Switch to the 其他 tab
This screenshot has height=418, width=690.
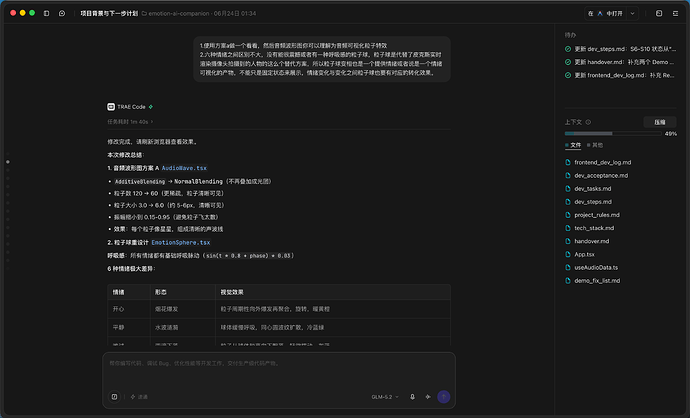(x=595, y=145)
